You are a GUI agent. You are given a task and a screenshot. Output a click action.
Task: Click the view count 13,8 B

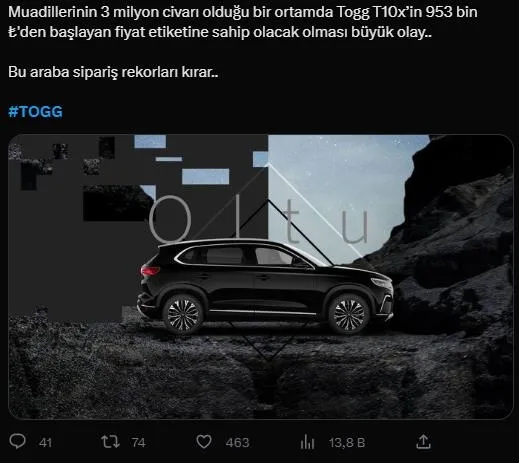[x=347, y=443]
